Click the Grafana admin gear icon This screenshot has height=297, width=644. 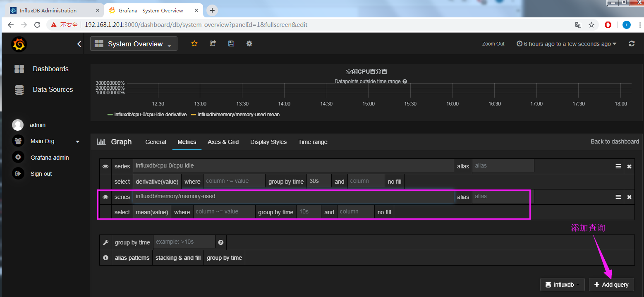(18, 157)
